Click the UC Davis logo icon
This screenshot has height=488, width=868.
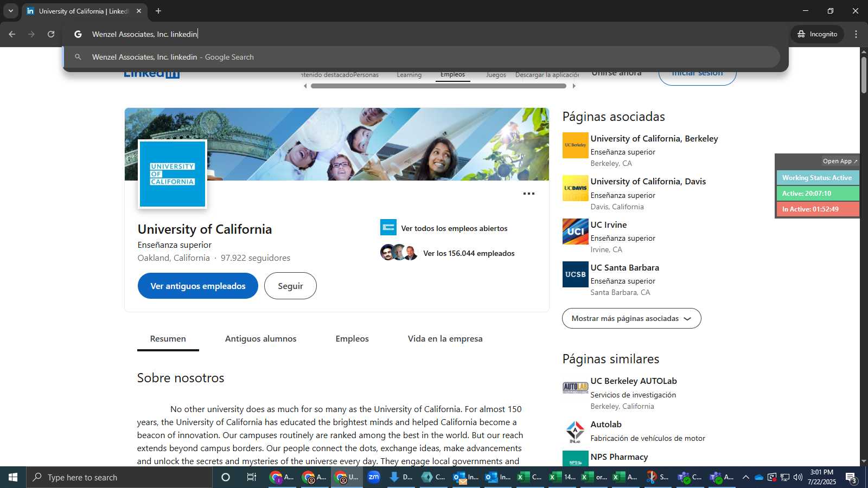576,188
